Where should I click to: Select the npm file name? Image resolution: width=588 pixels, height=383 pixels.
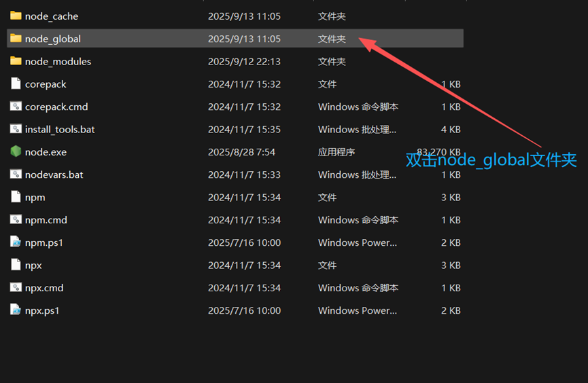[35, 198]
